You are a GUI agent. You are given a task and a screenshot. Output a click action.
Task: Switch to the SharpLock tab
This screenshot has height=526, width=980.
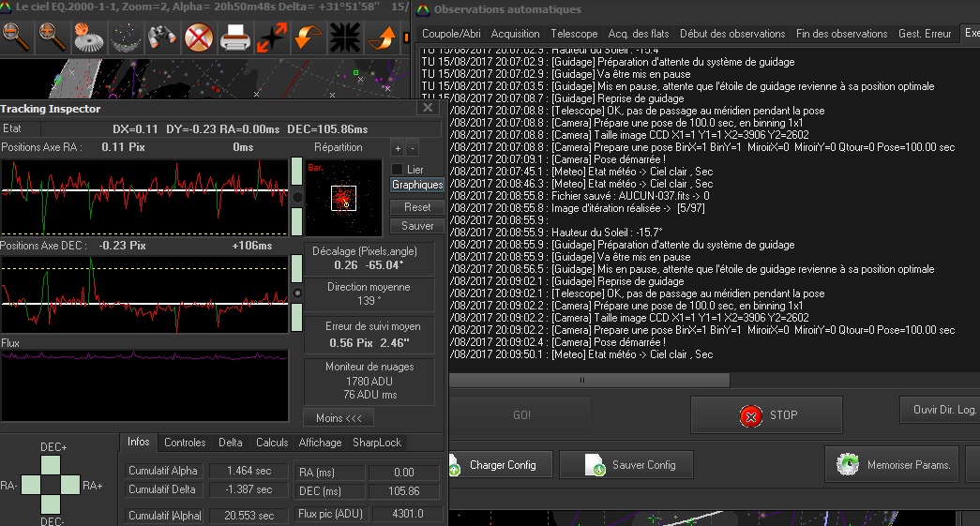pyautogui.click(x=376, y=443)
